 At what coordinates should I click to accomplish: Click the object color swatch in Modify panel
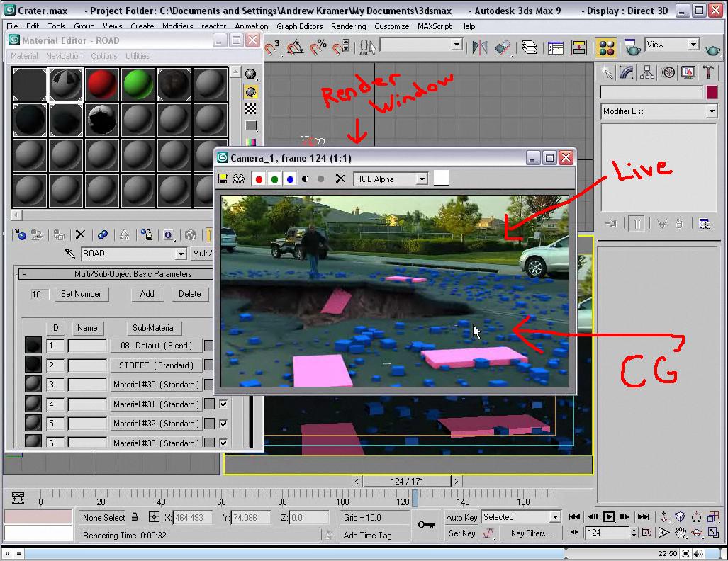click(x=712, y=92)
